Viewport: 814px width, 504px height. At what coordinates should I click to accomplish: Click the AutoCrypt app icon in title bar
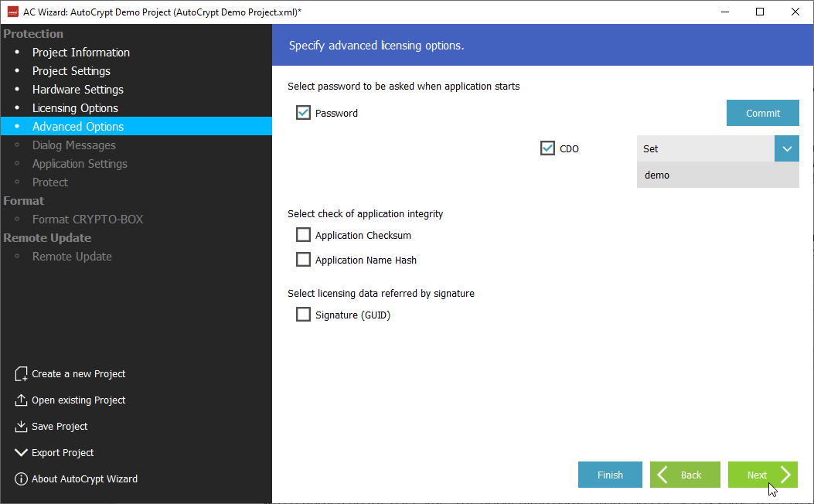pyautogui.click(x=12, y=12)
